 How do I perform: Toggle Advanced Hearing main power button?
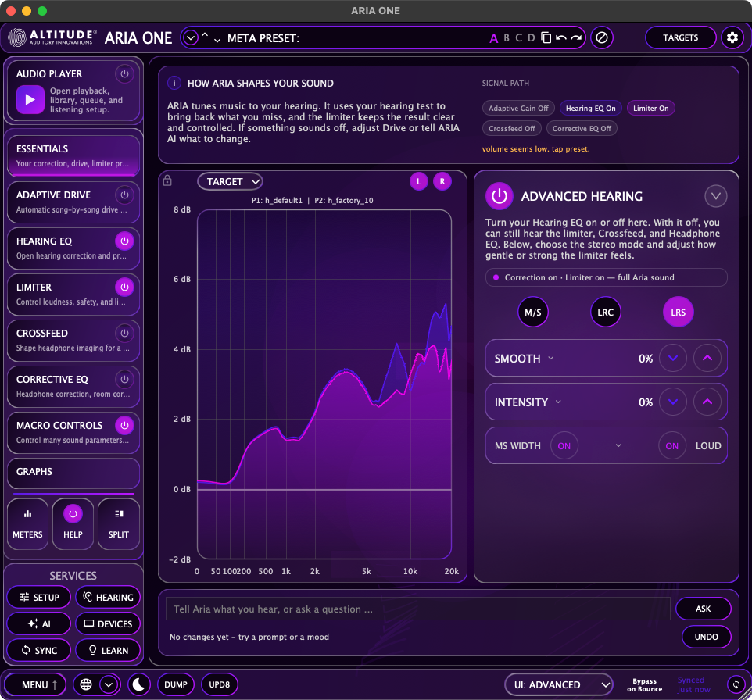pyautogui.click(x=500, y=196)
